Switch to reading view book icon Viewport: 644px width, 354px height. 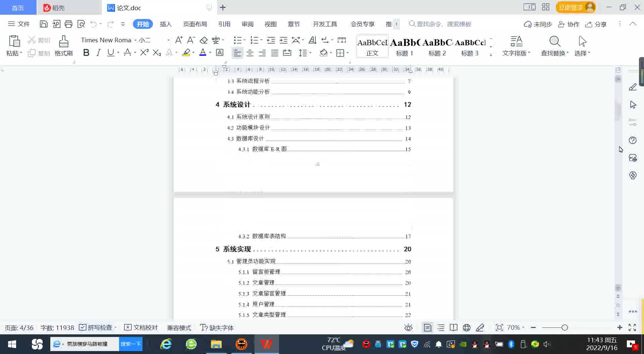point(453,328)
